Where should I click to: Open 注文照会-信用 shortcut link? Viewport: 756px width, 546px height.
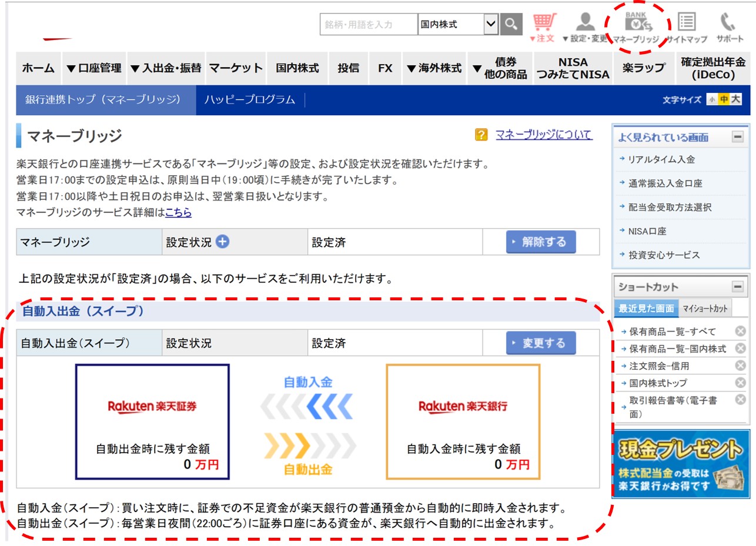coord(659,366)
